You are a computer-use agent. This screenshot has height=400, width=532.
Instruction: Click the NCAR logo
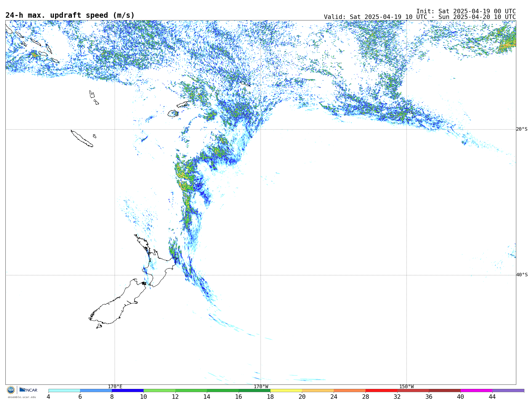click(28, 390)
